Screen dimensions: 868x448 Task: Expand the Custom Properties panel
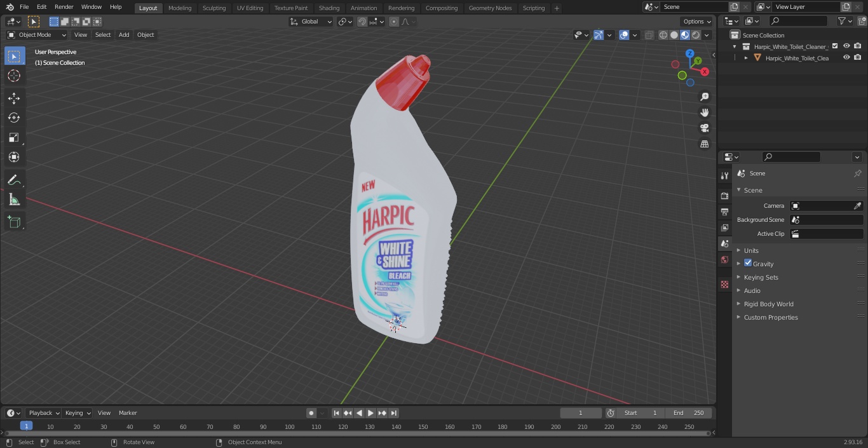click(x=770, y=317)
